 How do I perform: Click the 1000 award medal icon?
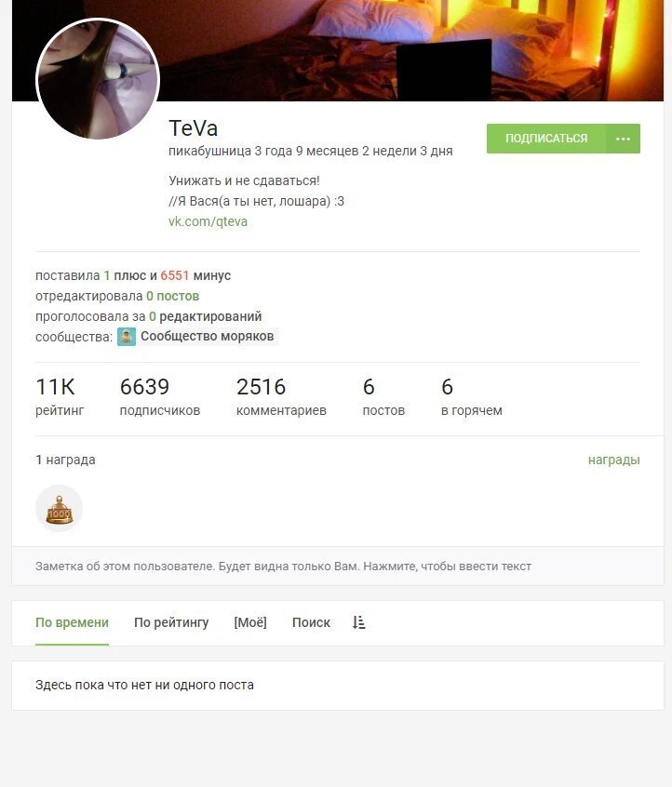pos(60,509)
